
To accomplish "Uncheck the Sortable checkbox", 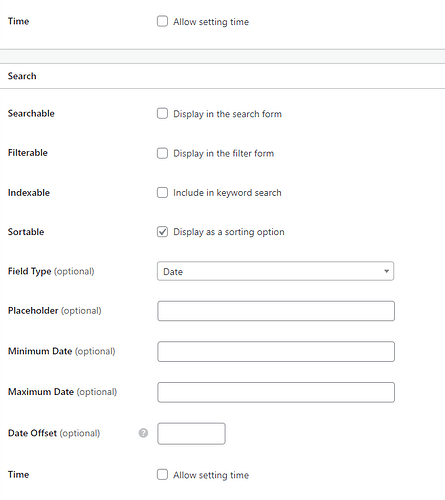I will pos(162,232).
